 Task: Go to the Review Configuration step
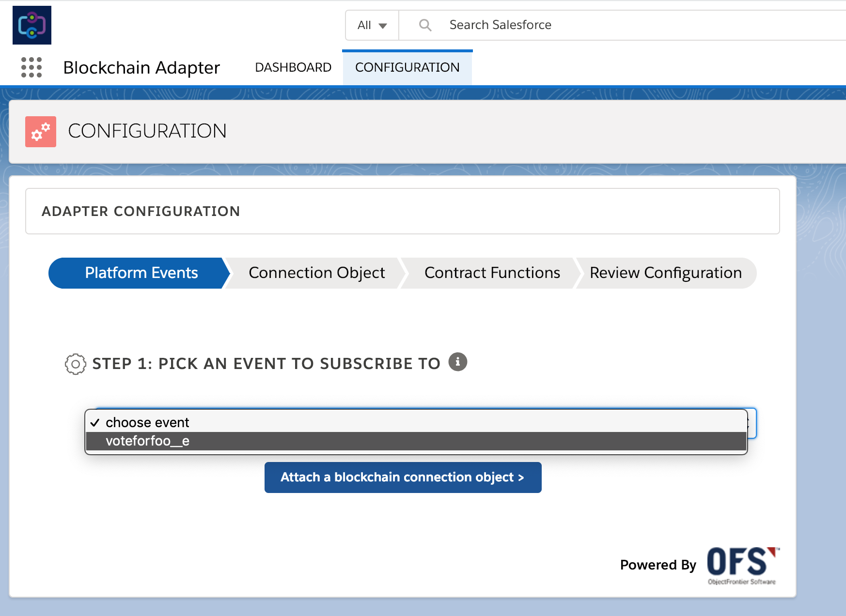pyautogui.click(x=665, y=273)
